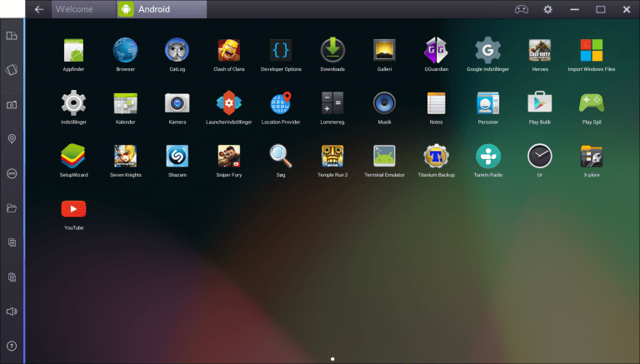
Task: Launch the Kamera app
Action: [177, 102]
